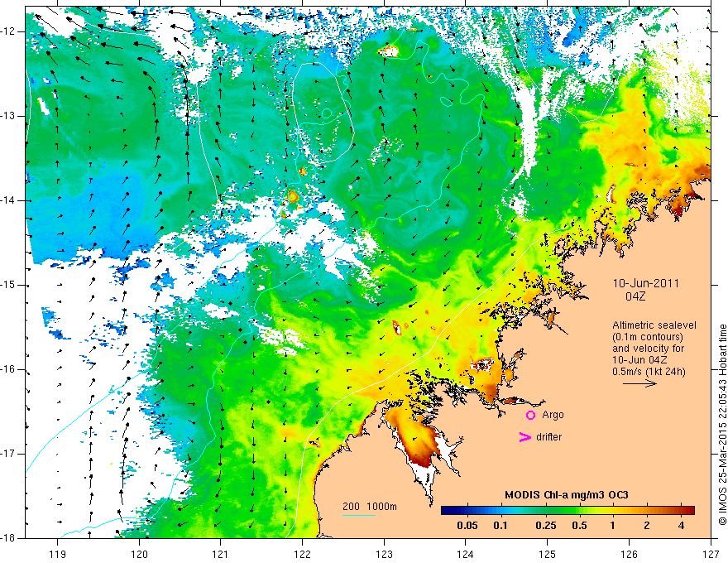Click the '0.05' color scale value

click(x=467, y=526)
